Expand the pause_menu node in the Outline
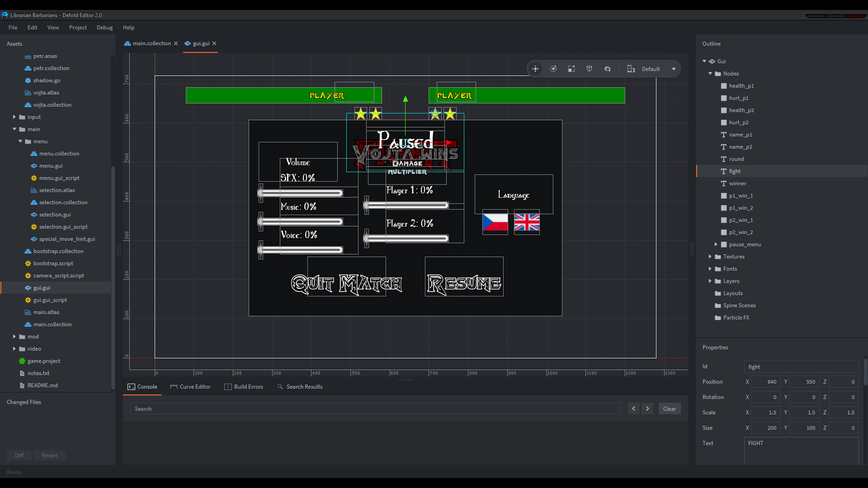Screen dimensions: 868x488 tap(717, 244)
